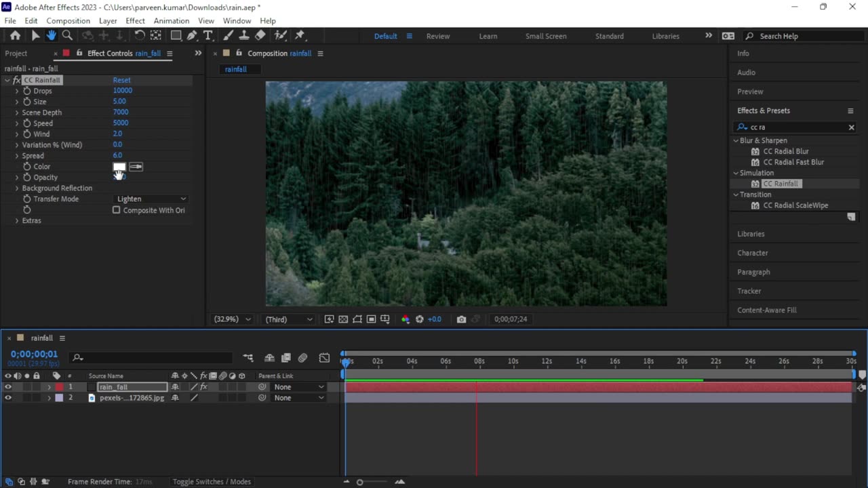The width and height of the screenshot is (868, 488).
Task: Open the Layer menu
Action: 108,21
